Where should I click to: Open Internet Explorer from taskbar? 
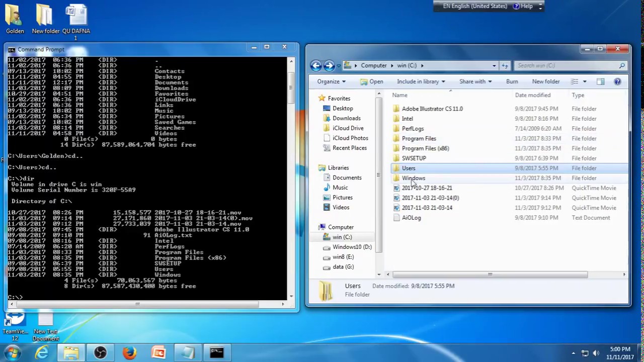pyautogui.click(x=42, y=353)
